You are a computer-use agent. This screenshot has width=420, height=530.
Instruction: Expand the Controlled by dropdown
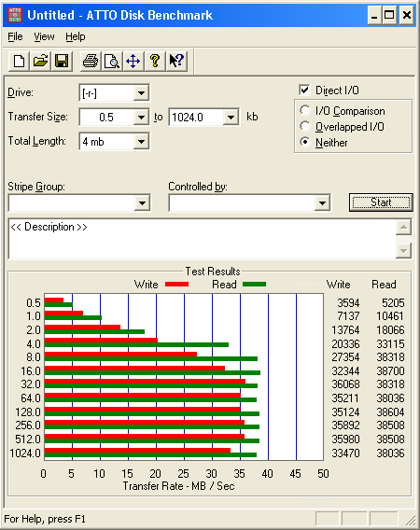pyautogui.click(x=322, y=202)
